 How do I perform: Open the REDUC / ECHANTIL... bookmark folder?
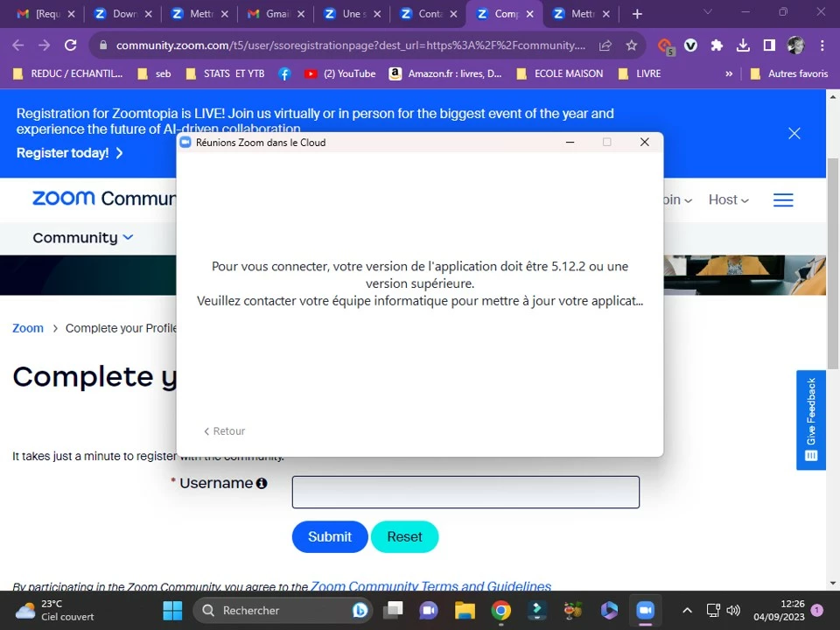pyautogui.click(x=68, y=73)
